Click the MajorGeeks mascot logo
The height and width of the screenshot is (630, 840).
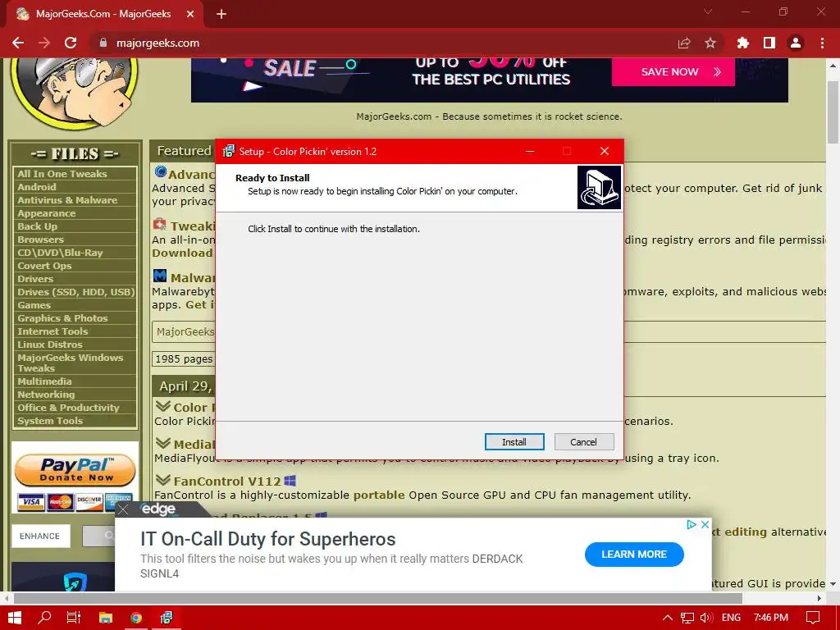coord(75,94)
